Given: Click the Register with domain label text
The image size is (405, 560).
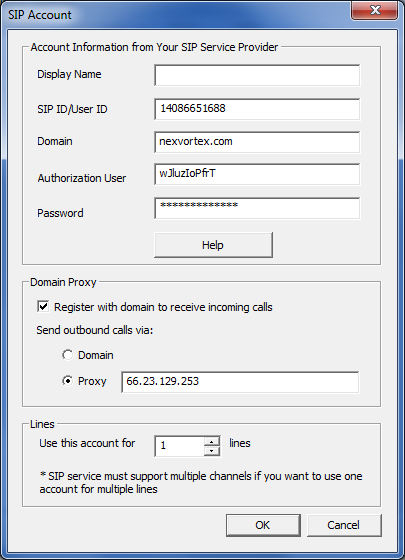Looking at the screenshot, I should click(163, 307).
